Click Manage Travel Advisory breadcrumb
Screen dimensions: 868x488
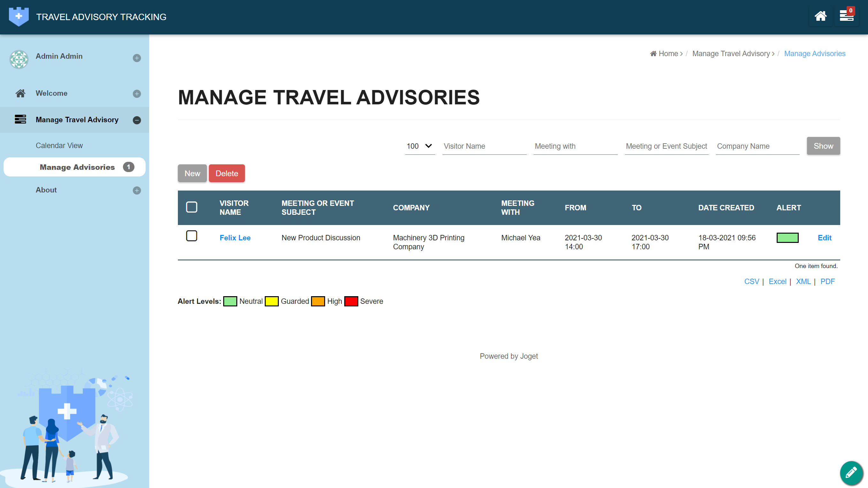pos(731,54)
